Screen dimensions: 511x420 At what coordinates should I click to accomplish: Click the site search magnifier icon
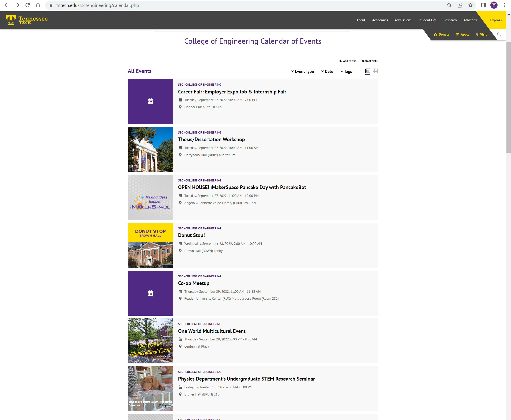pyautogui.click(x=499, y=34)
